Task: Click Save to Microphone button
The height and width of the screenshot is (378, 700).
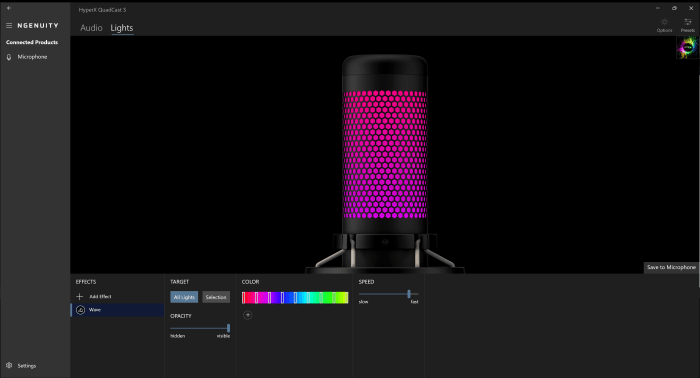Action: point(671,267)
